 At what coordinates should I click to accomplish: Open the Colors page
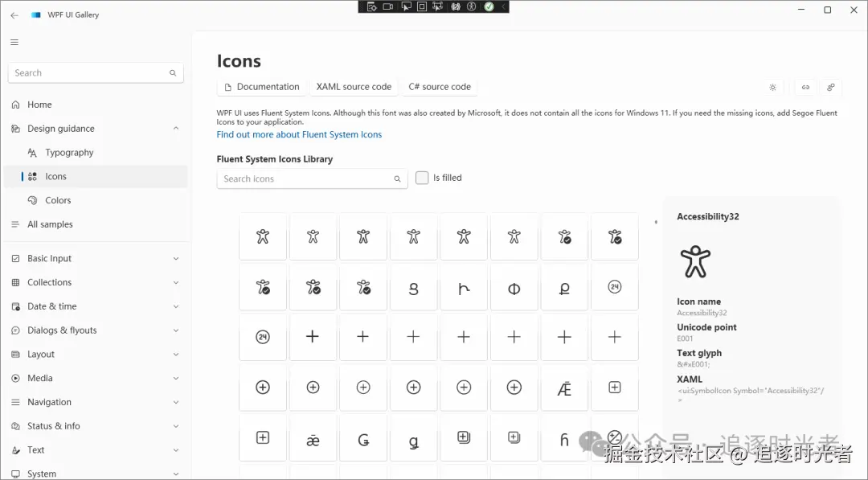click(95, 200)
